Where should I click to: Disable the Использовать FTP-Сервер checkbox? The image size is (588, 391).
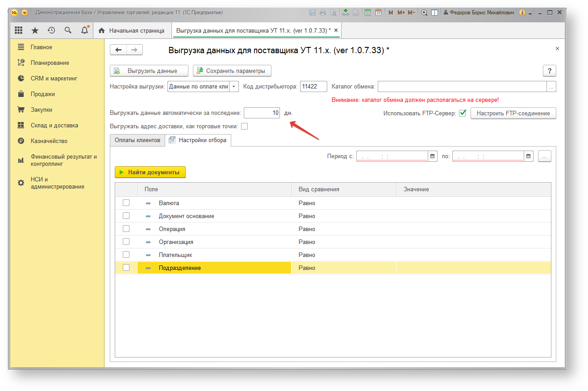(x=463, y=113)
